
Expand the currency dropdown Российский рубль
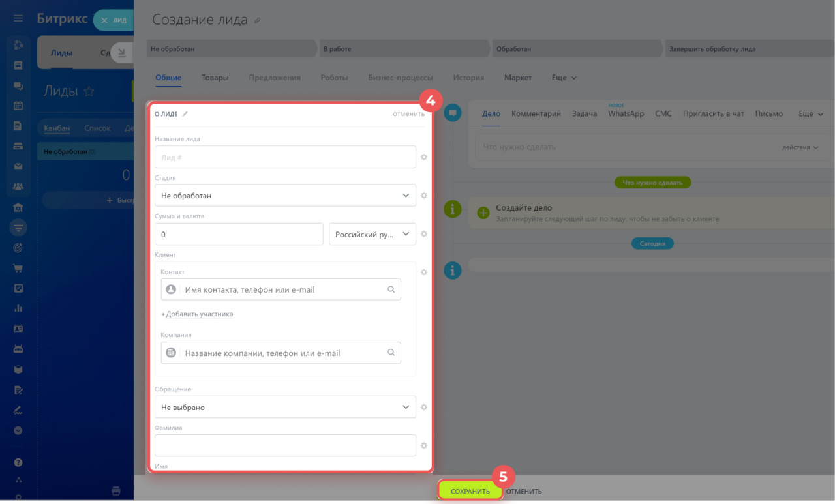pyautogui.click(x=372, y=234)
